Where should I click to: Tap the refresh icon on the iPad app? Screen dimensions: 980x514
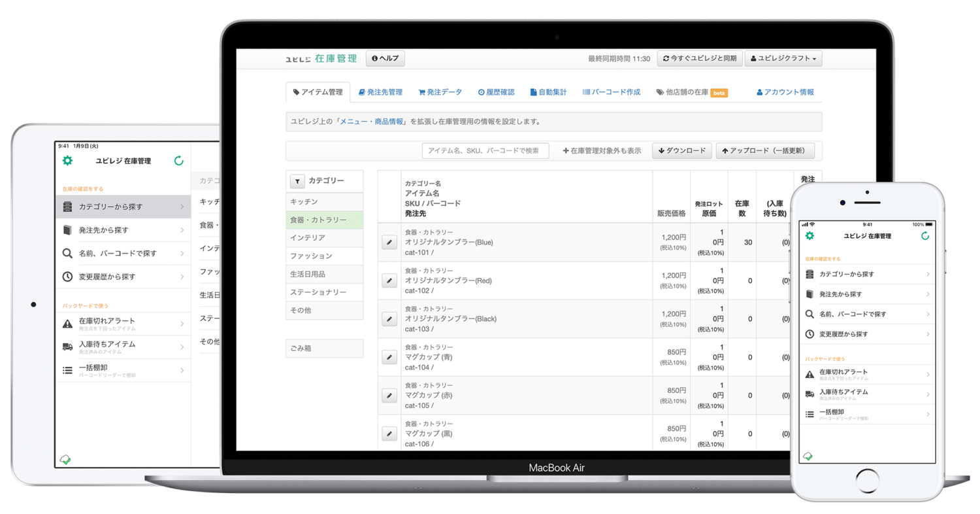[x=179, y=161]
